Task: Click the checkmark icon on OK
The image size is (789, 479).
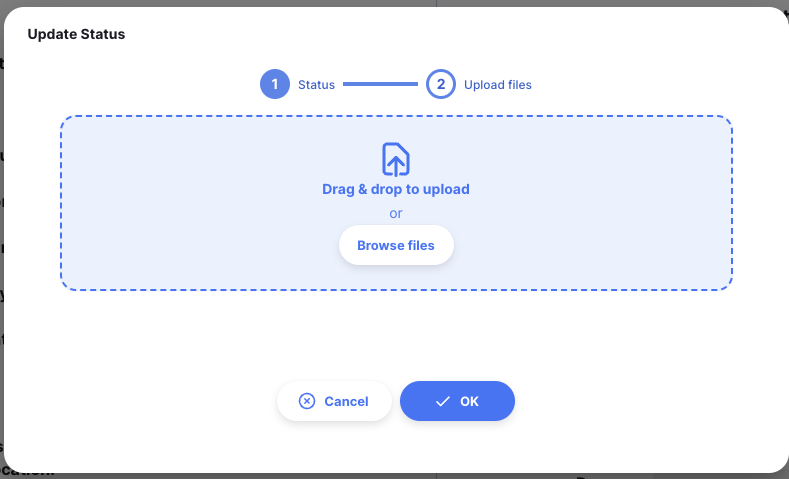Action: [x=442, y=401]
